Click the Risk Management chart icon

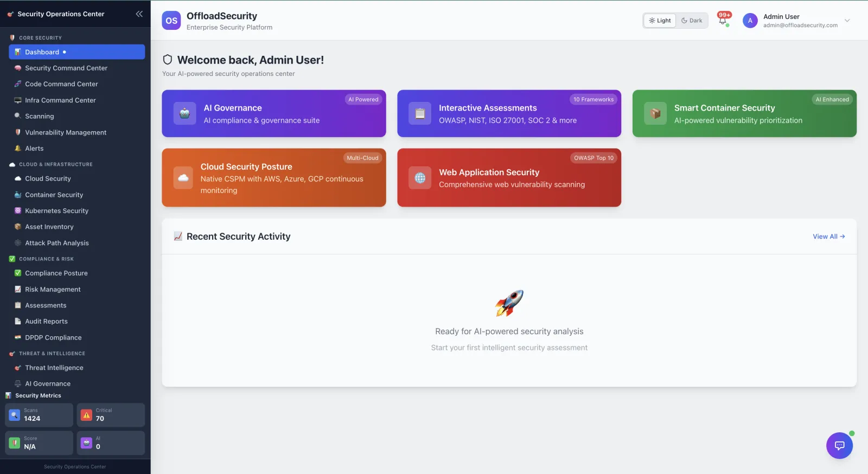pos(18,290)
